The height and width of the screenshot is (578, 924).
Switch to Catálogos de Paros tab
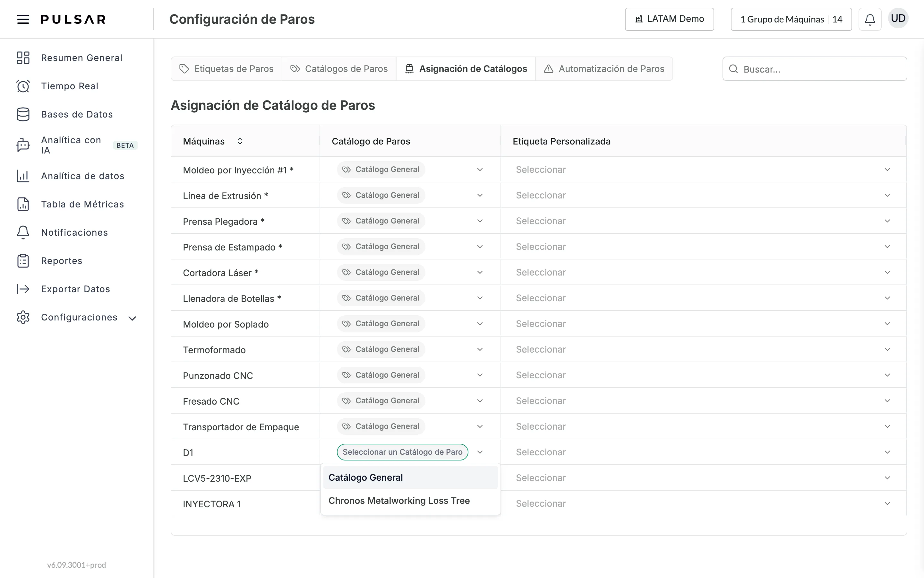click(x=339, y=69)
